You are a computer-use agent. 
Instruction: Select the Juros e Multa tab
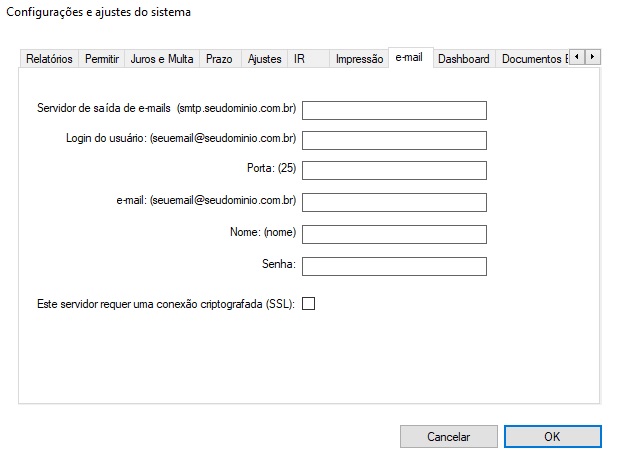162,59
